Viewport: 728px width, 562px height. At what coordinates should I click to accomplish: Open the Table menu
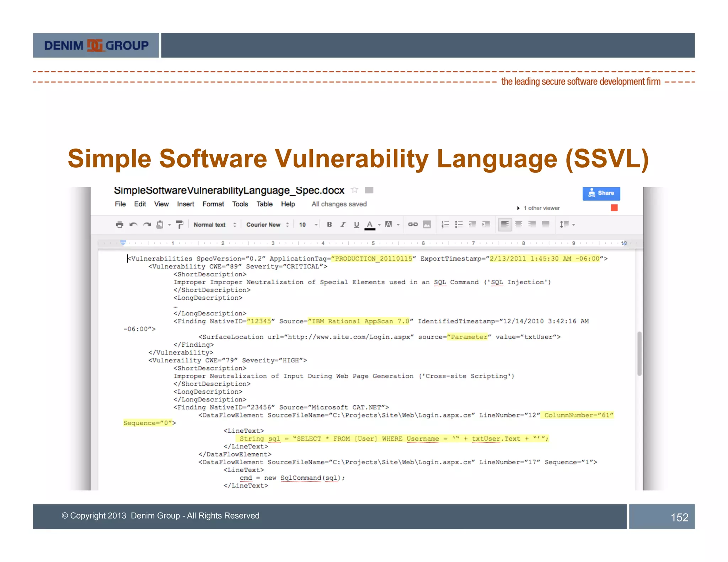(x=264, y=204)
